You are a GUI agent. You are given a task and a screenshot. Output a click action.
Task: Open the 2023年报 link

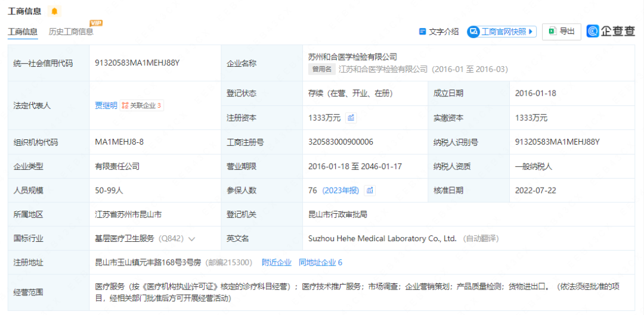[341, 191]
